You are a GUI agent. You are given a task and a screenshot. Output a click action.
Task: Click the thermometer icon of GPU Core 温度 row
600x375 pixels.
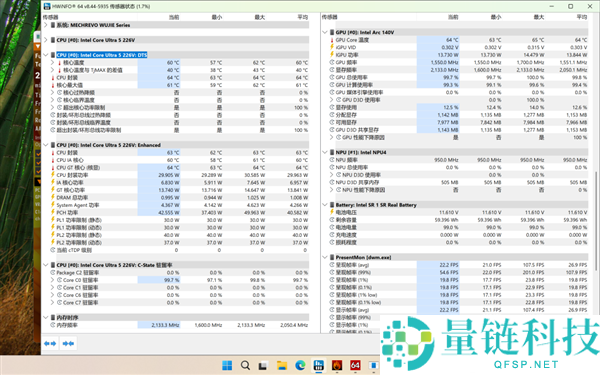tap(332, 40)
